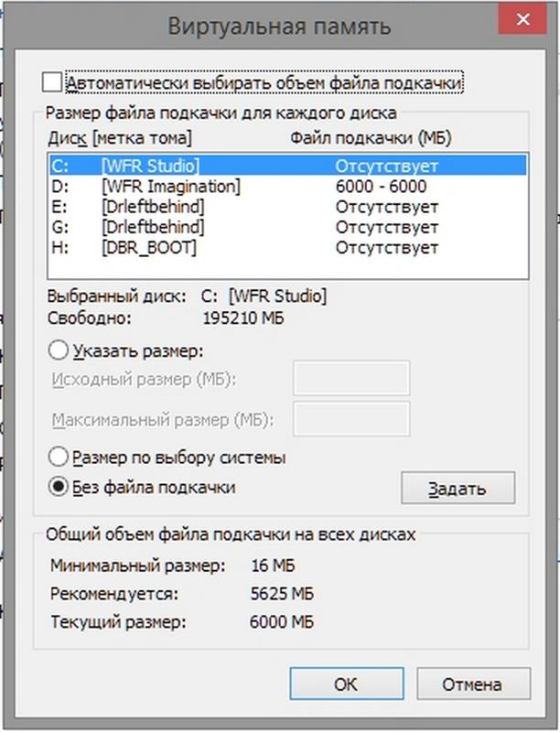Click the maximum size input field
The width and height of the screenshot is (560, 732).
tap(352, 420)
